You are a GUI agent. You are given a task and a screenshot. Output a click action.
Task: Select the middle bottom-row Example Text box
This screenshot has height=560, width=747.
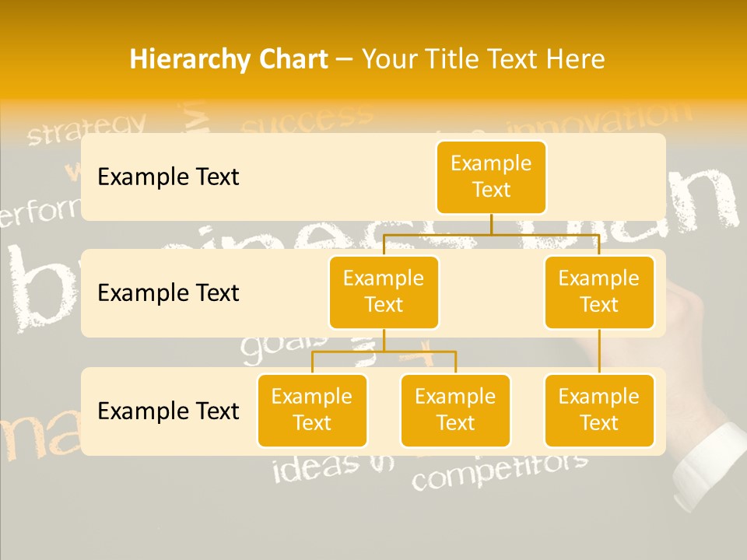pos(455,411)
